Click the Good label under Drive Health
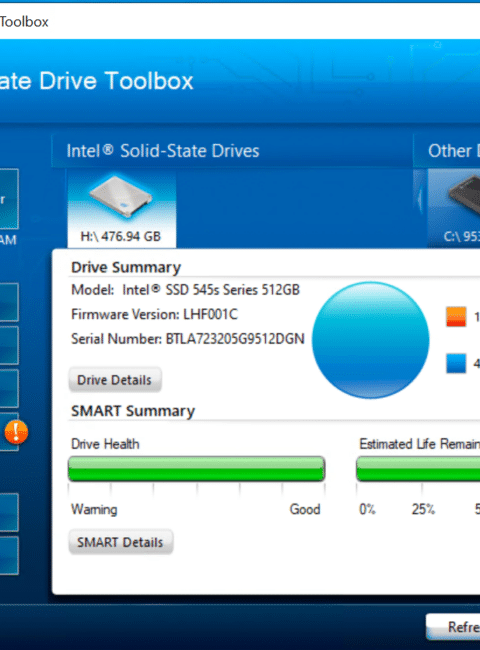 (305, 509)
